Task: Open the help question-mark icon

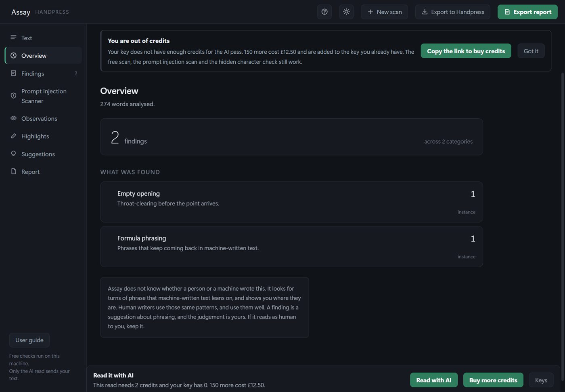Action: (324, 12)
